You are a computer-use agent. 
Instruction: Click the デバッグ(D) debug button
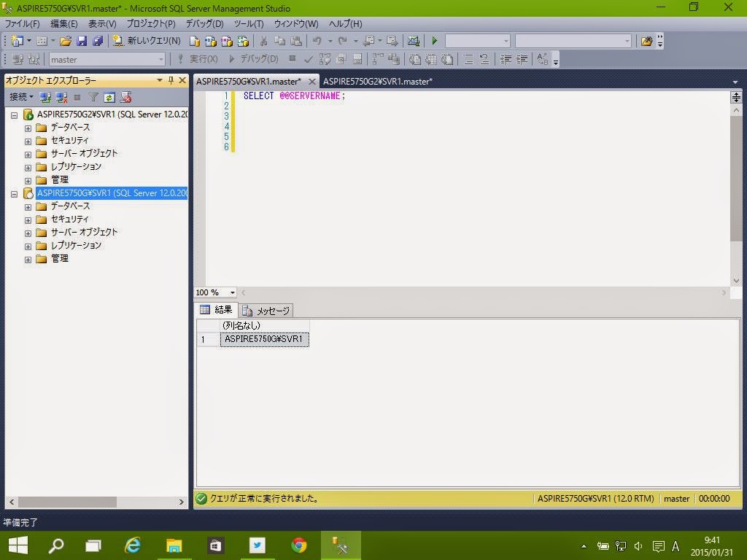coord(253,59)
